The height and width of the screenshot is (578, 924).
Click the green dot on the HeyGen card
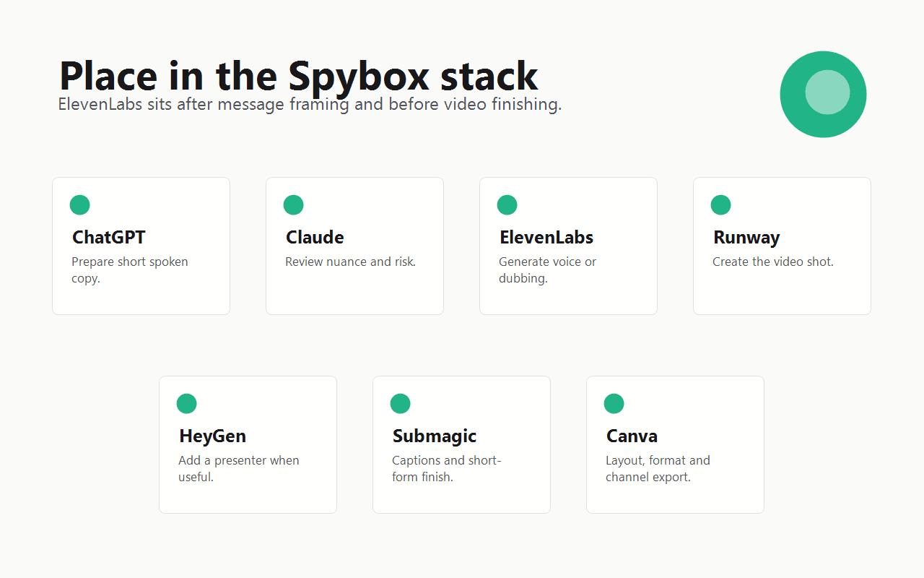(186, 403)
